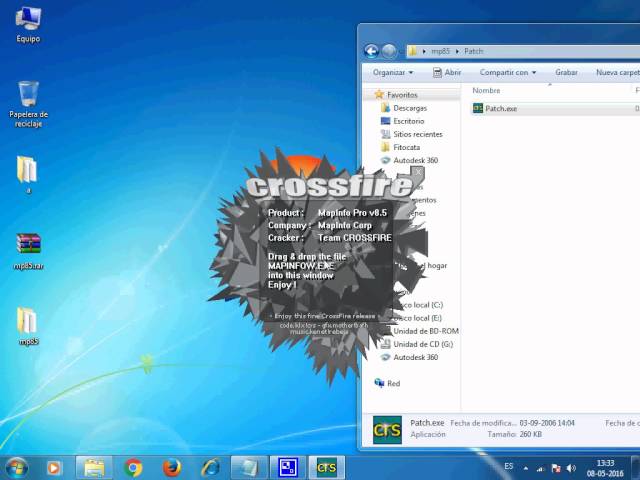The width and height of the screenshot is (640, 480).
Task: Click the Patch breadcrumb in address bar
Action: [x=473, y=51]
